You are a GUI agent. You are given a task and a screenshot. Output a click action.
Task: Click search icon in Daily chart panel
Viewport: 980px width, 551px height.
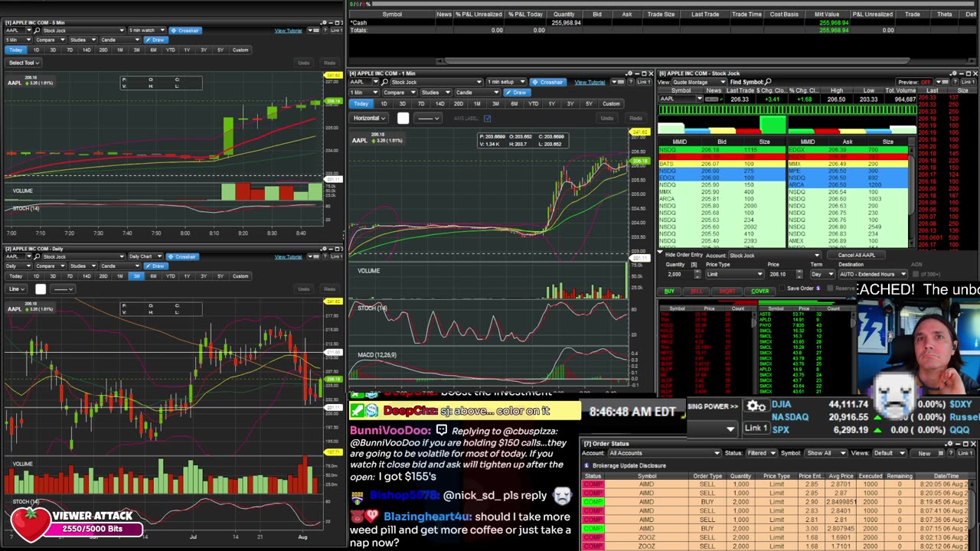click(37, 256)
